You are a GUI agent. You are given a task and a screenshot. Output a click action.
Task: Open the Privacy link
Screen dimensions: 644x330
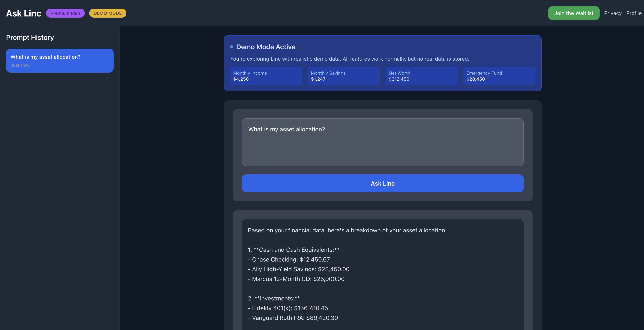click(x=613, y=13)
